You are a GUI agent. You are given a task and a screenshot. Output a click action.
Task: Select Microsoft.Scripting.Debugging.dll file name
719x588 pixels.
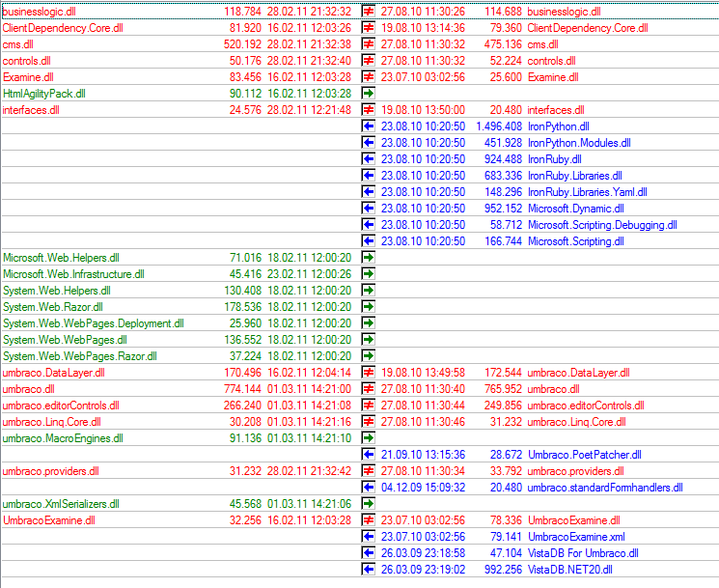[x=602, y=225]
